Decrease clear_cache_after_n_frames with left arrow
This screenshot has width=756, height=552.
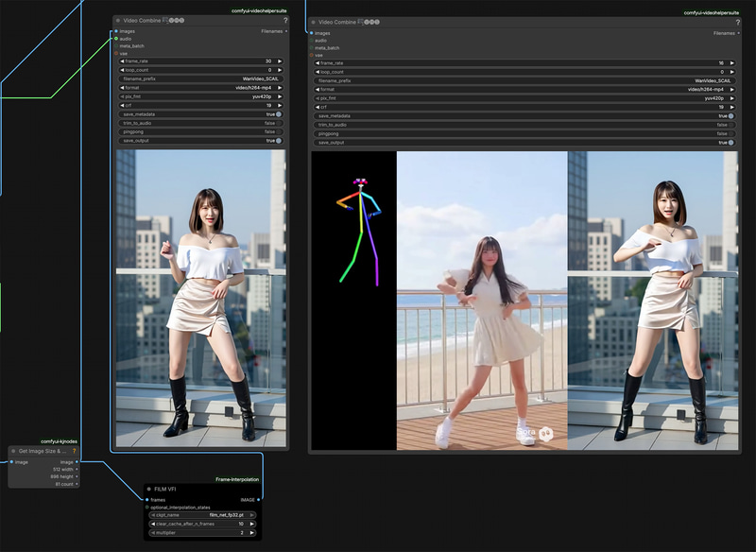[x=153, y=524]
